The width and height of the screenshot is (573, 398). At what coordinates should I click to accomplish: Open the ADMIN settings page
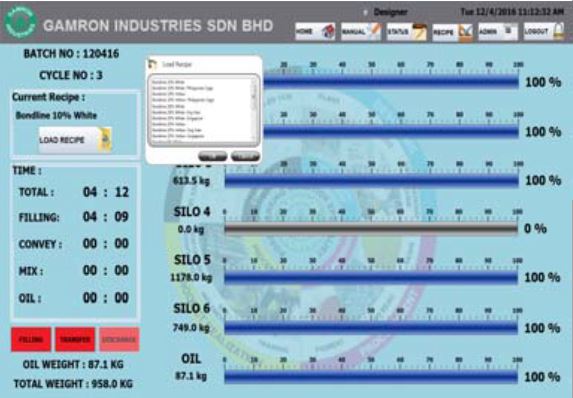coord(498,32)
